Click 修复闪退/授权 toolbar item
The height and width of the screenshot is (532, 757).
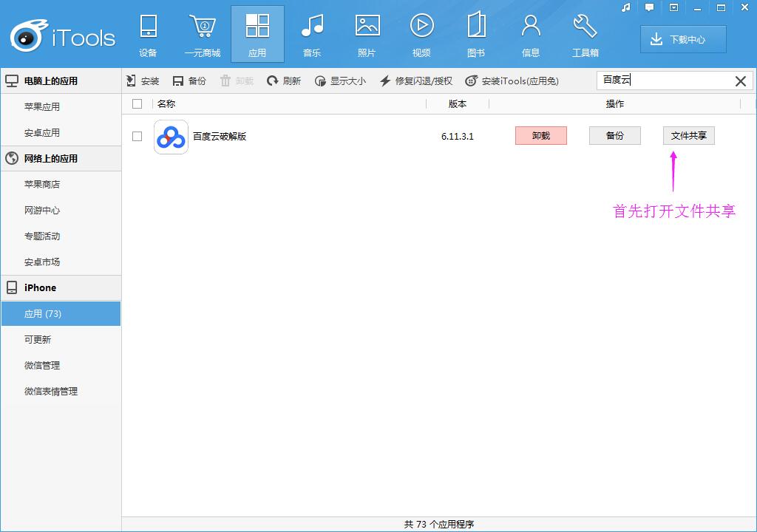point(416,81)
